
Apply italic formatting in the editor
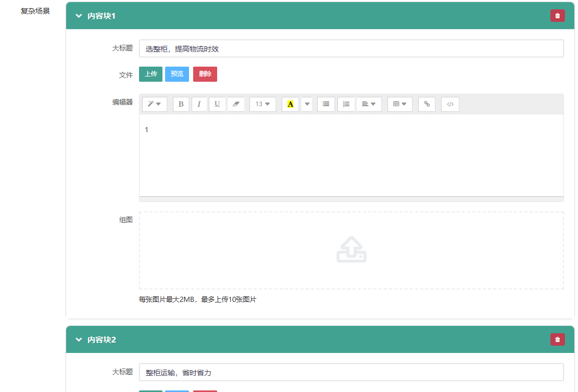pyautogui.click(x=199, y=104)
